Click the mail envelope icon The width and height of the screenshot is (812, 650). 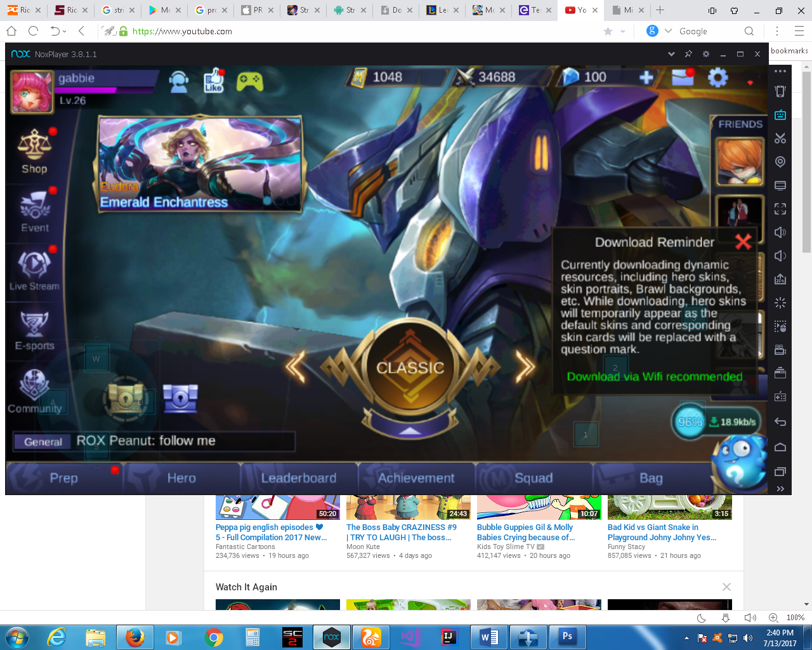[x=682, y=77]
